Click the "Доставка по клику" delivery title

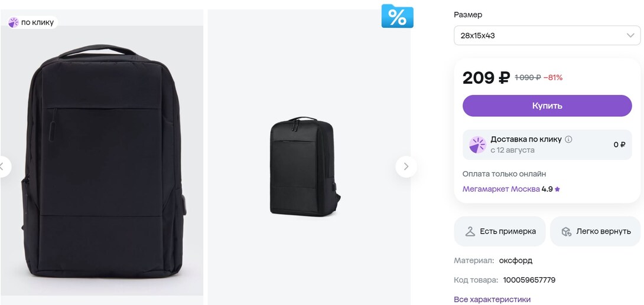526,139
